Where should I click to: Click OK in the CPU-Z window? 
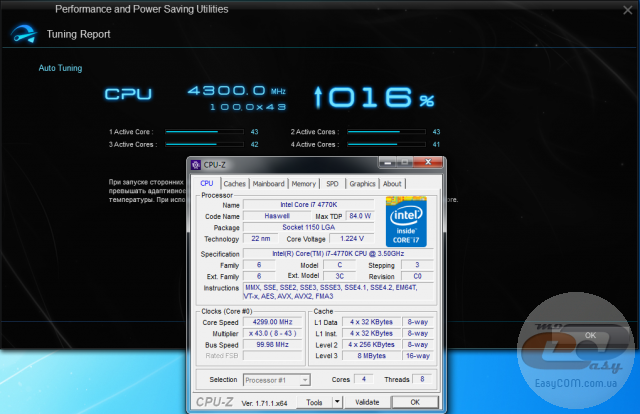[415, 402]
